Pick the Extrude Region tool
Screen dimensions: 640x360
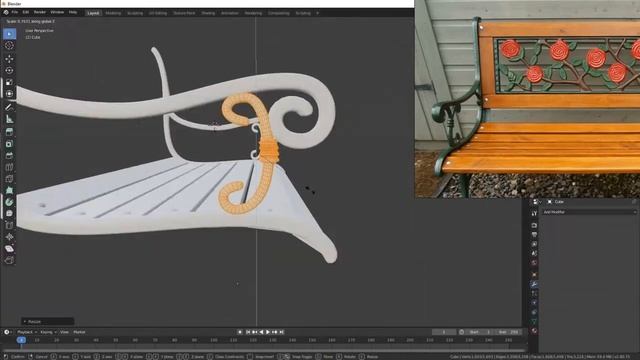pyautogui.click(x=9, y=132)
